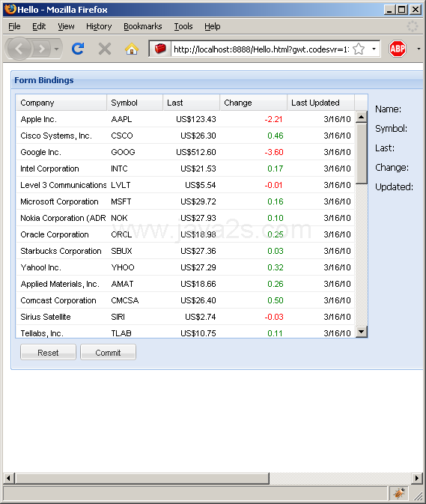This screenshot has height=504, width=426.
Task: Select the Starbucks Corporation row
Action: click(x=186, y=251)
